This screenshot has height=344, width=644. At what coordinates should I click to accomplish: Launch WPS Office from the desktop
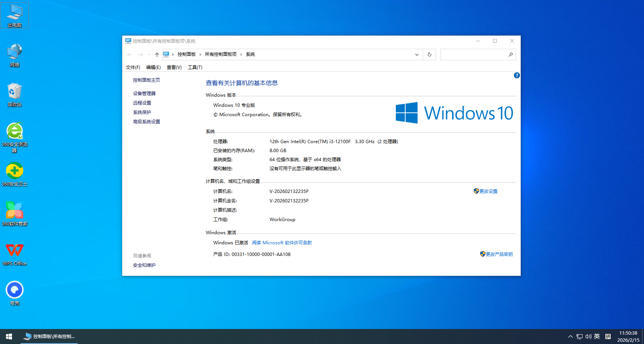(14, 251)
